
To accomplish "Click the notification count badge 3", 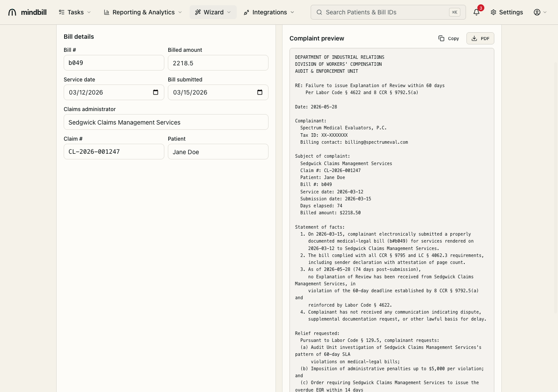I will click(480, 8).
